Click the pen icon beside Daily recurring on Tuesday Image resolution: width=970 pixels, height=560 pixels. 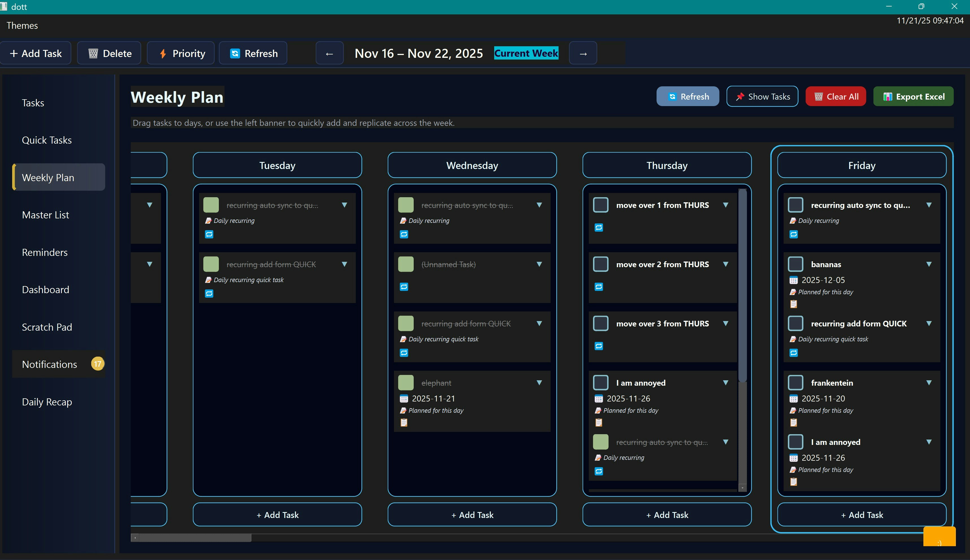coord(209,220)
